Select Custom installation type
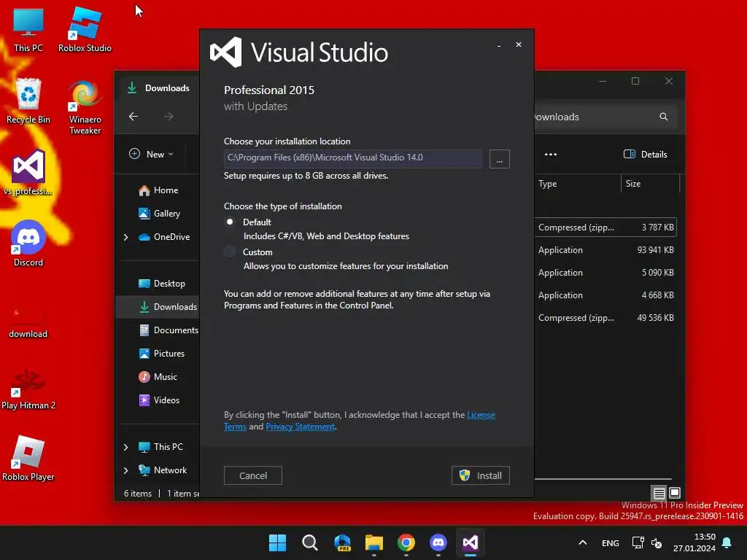747x560 pixels. coord(230,252)
